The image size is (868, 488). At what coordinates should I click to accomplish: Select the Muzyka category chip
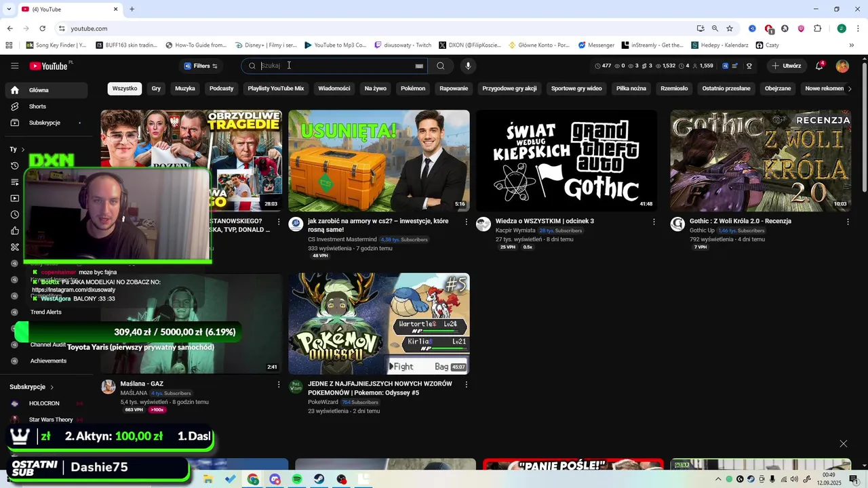click(x=185, y=89)
